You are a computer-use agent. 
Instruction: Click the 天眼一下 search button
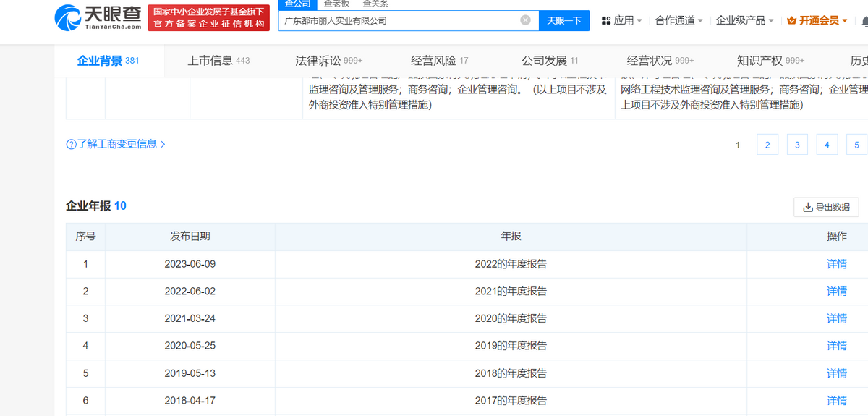pyautogui.click(x=563, y=21)
